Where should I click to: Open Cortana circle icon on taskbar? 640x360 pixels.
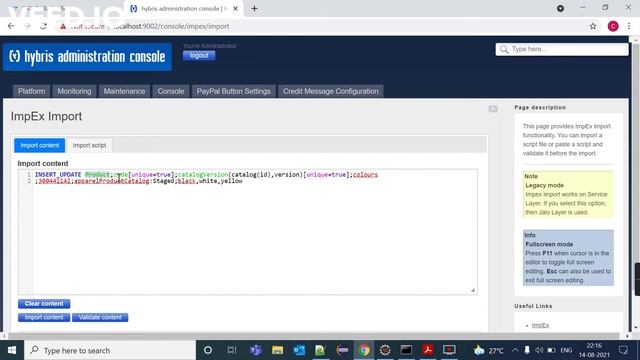(x=208, y=350)
